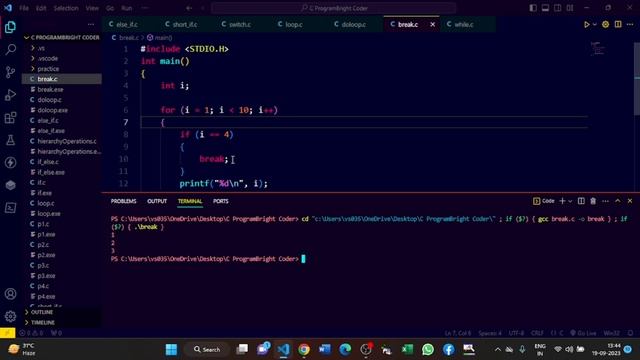Click the editor minimap preview
The width and height of the screenshot is (640, 360).
598,49
